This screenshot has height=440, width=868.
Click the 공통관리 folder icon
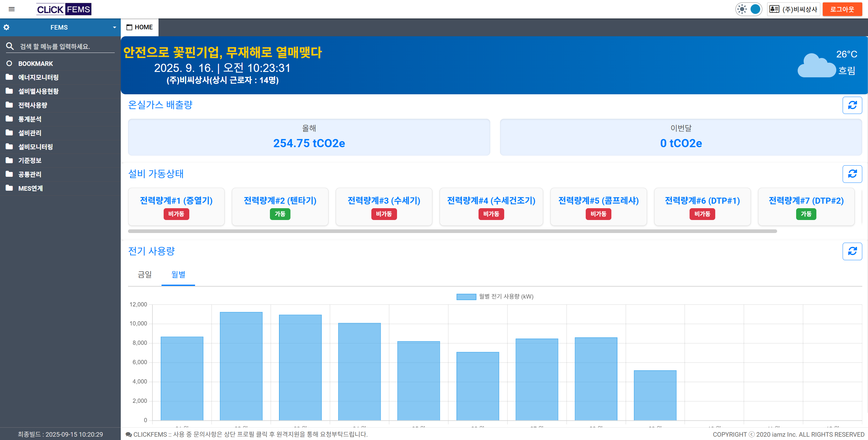9,174
